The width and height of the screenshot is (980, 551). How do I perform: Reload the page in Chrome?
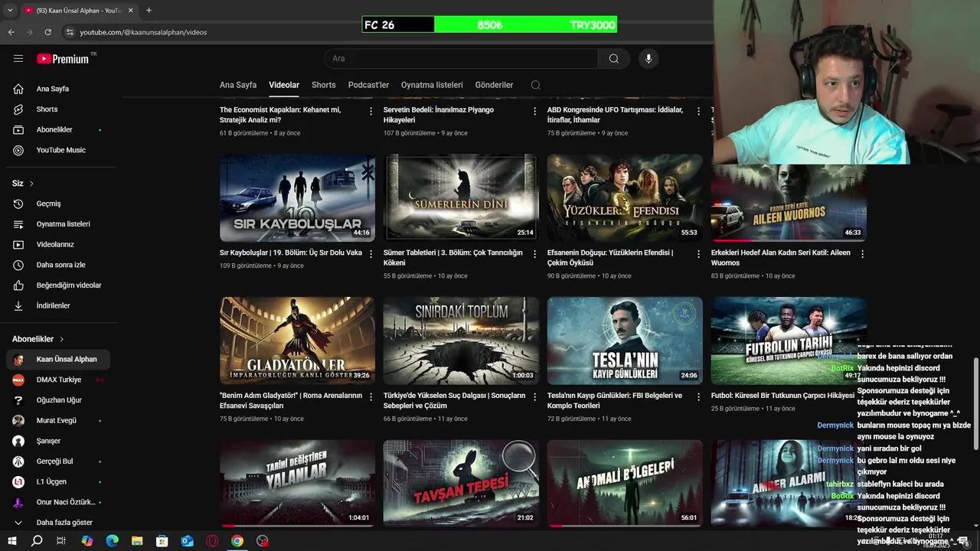[x=47, y=32]
